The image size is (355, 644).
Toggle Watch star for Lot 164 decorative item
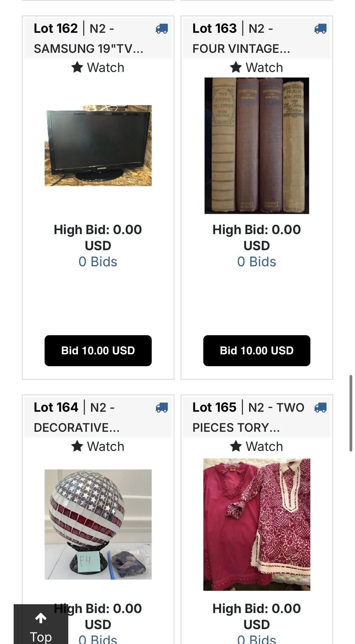click(98, 446)
